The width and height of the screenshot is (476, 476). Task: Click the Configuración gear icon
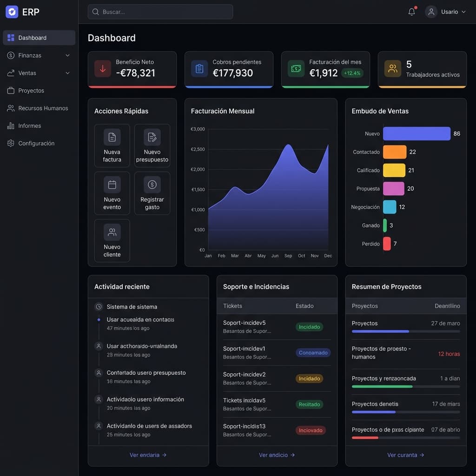click(11, 143)
